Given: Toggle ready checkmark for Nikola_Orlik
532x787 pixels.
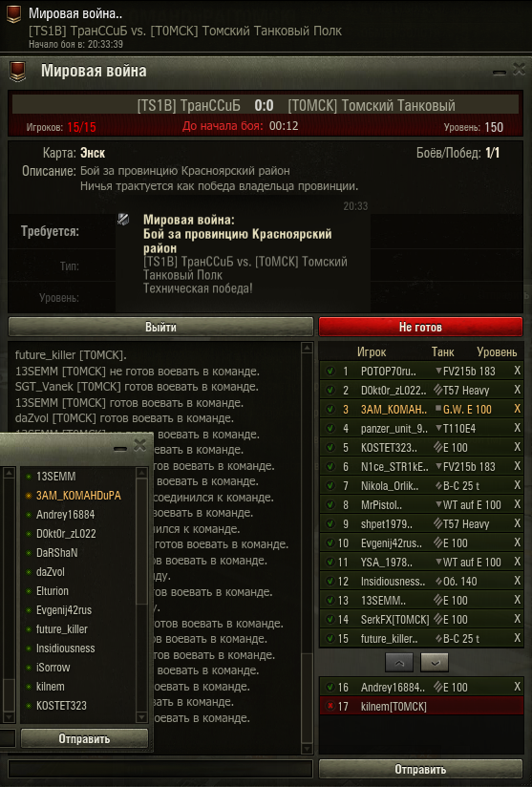Looking at the screenshot, I should point(330,485).
